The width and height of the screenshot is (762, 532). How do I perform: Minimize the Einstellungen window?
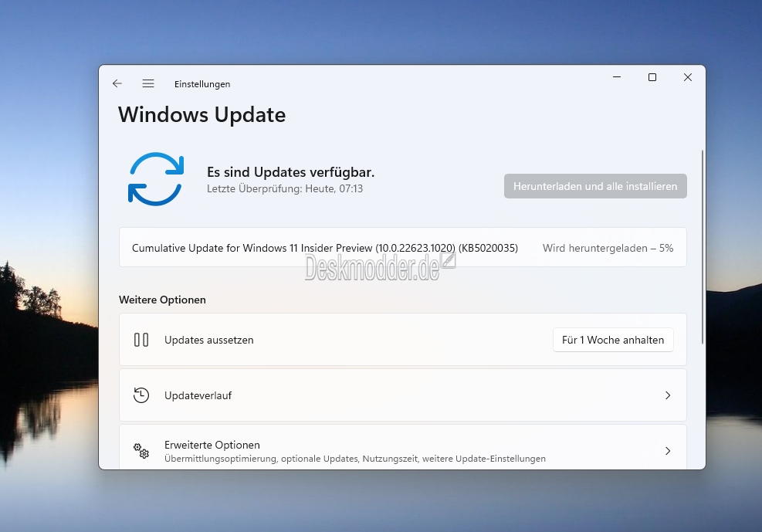617,77
